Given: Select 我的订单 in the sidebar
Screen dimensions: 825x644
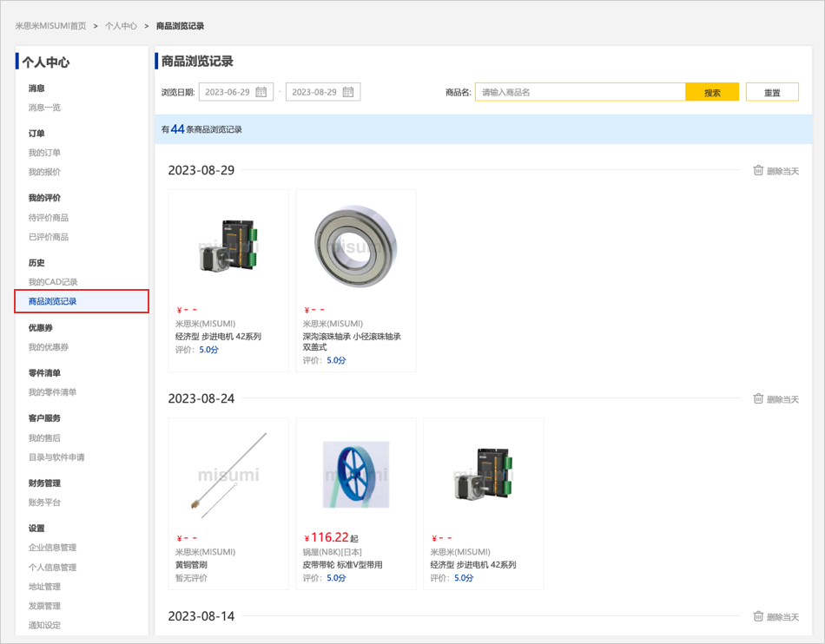Looking at the screenshot, I should [x=44, y=153].
